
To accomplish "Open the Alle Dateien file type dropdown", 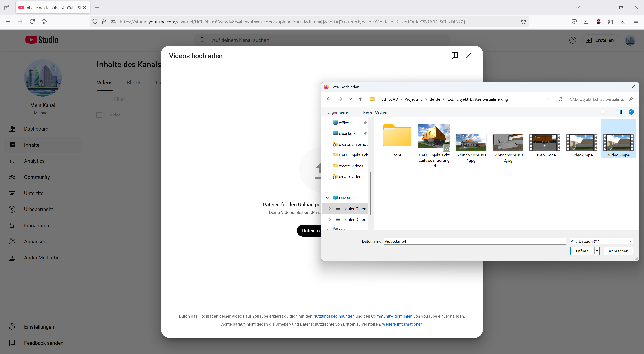I will point(601,241).
